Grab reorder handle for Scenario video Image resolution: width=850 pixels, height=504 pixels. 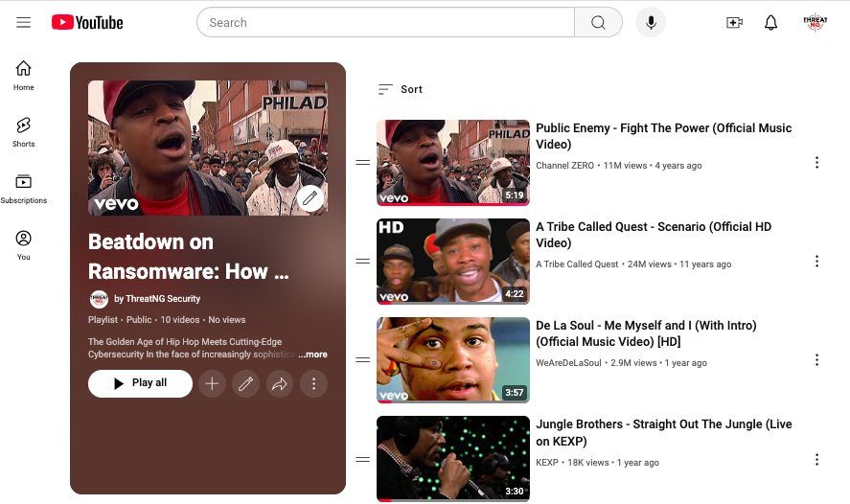[x=362, y=262]
